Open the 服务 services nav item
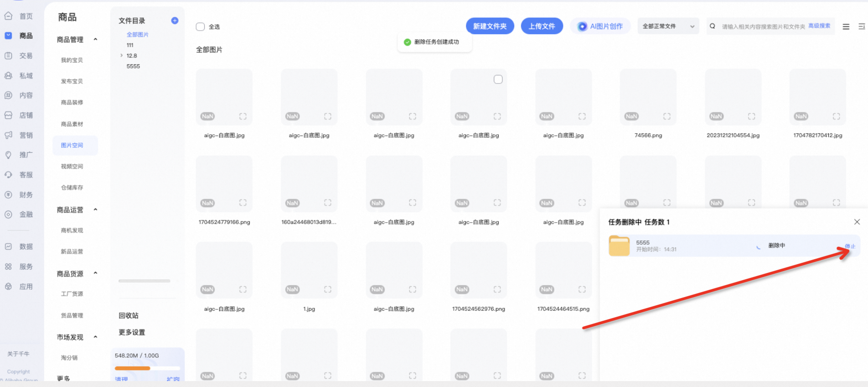The width and height of the screenshot is (868, 387). pyautogui.click(x=19, y=267)
